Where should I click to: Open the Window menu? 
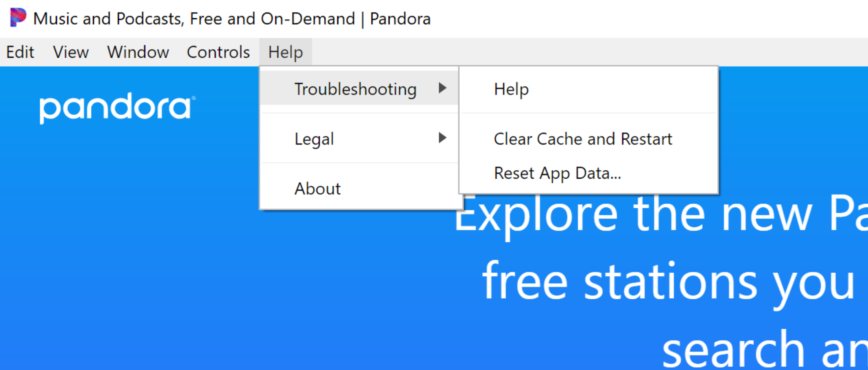138,52
